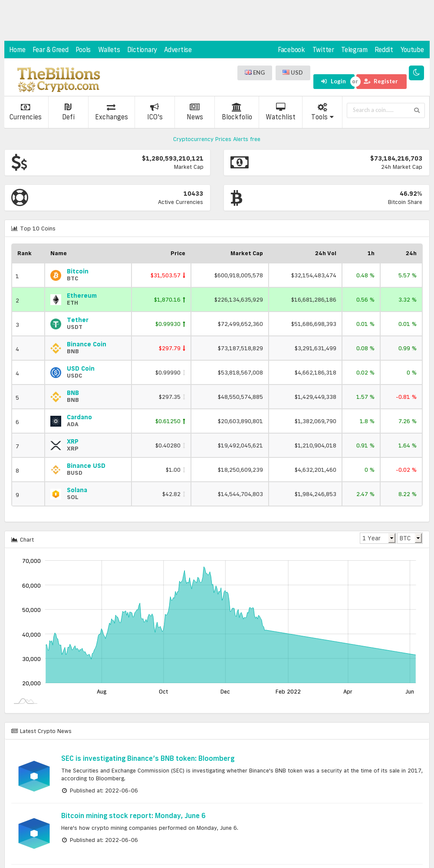Open the BTC chart coin dropdown
434x868 pixels.
click(x=410, y=538)
